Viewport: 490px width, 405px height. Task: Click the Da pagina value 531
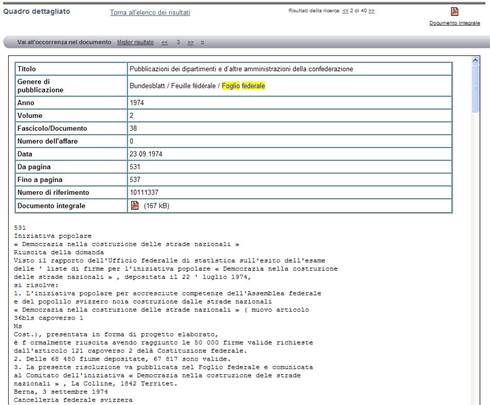135,167
